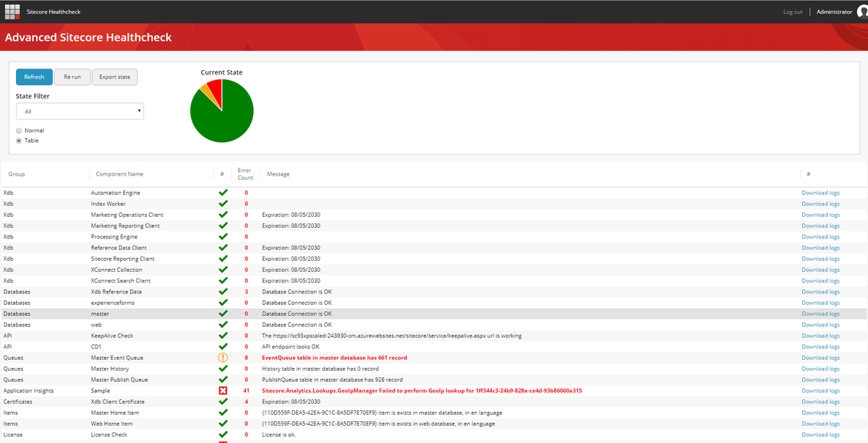Download logs for Automation Engine

820,193
